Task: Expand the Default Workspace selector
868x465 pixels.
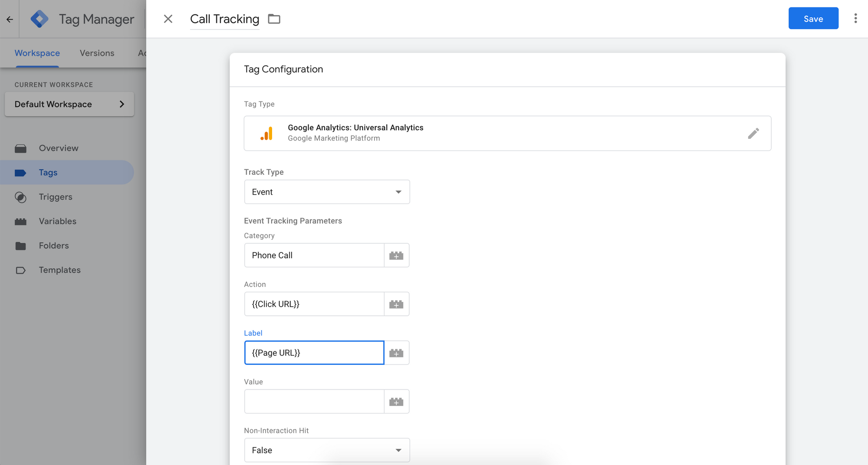Action: (69, 104)
